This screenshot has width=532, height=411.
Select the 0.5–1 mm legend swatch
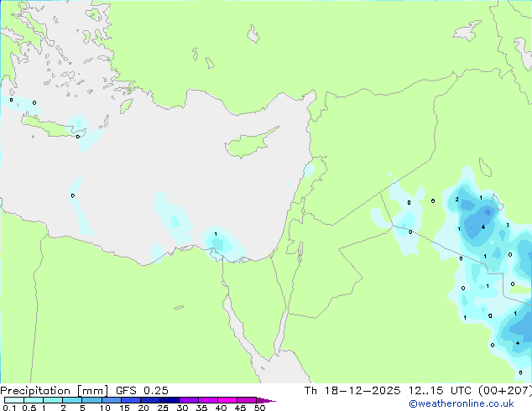34,400
